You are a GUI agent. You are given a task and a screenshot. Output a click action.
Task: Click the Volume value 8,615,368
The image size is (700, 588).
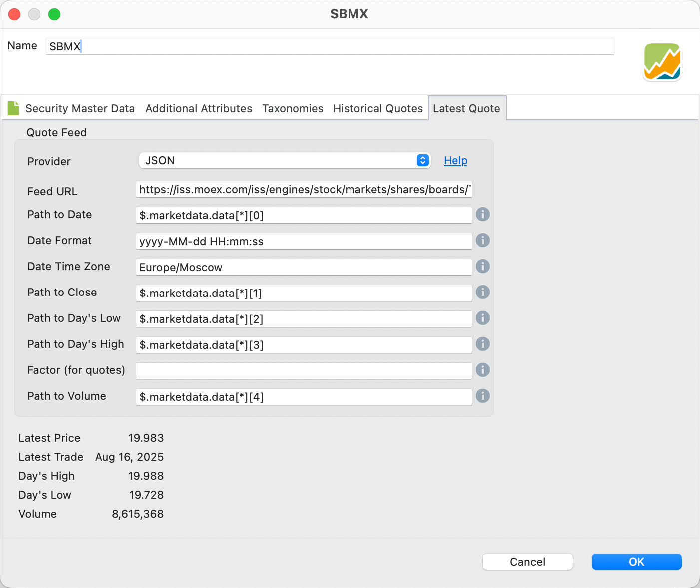click(138, 514)
